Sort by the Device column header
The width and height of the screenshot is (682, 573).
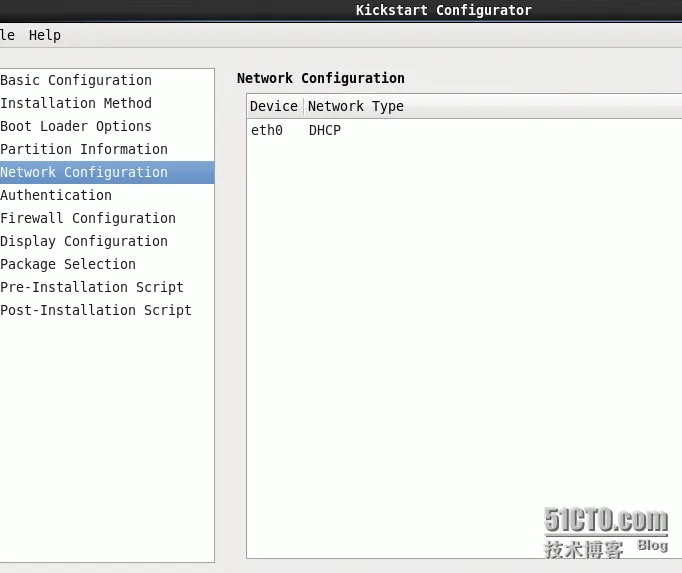coord(275,106)
